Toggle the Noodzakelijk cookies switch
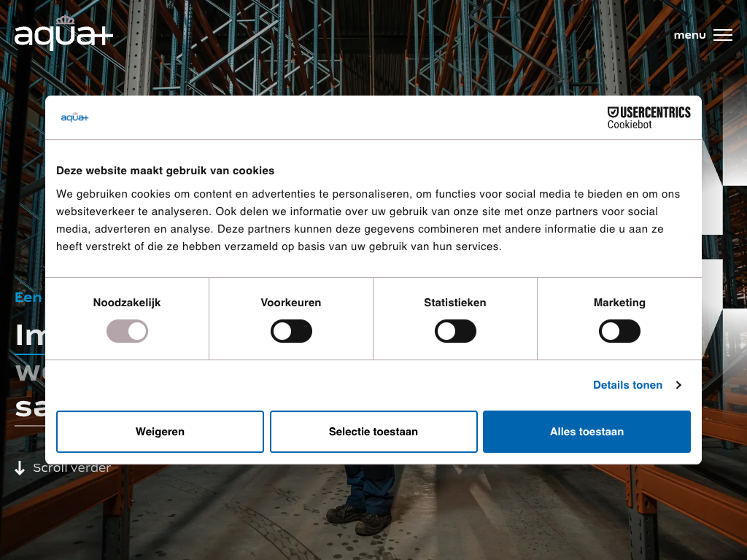Screen dimensions: 747x560 [x=127, y=332]
